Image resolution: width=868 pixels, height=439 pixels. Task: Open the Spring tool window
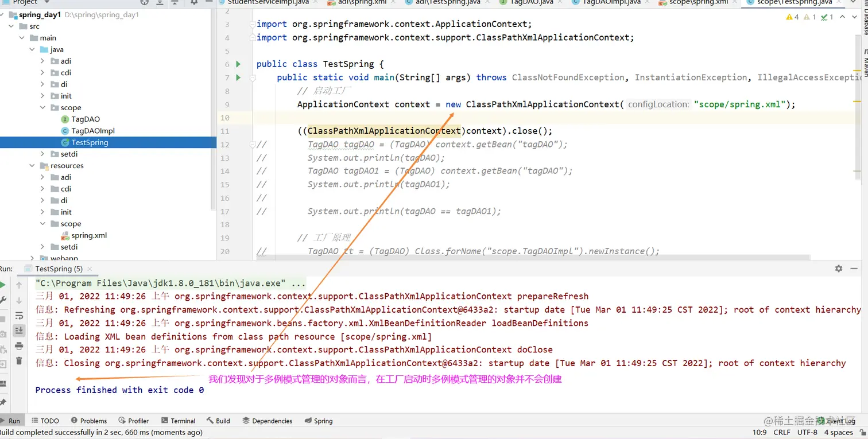click(x=318, y=421)
